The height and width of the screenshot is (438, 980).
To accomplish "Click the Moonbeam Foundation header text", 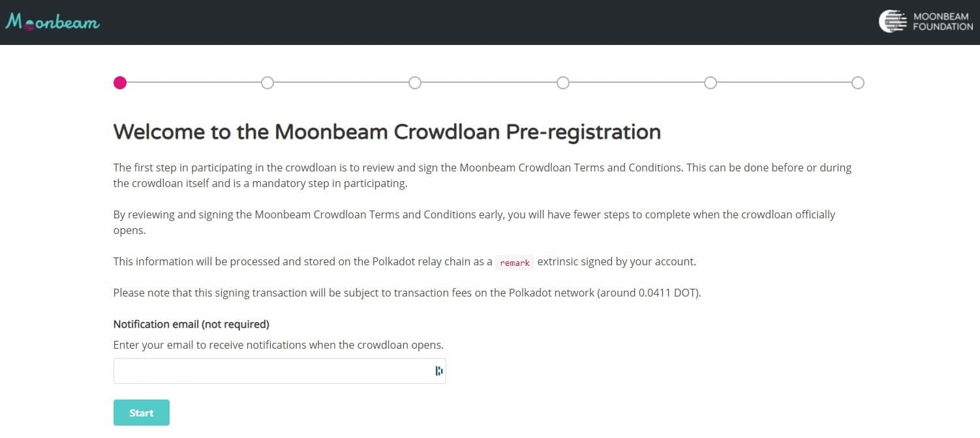I will (943, 22).
